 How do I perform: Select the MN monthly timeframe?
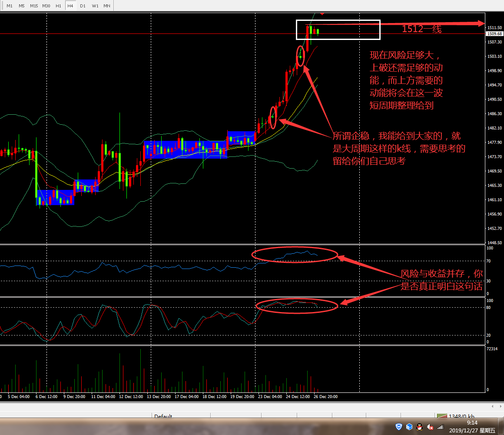(106, 6)
